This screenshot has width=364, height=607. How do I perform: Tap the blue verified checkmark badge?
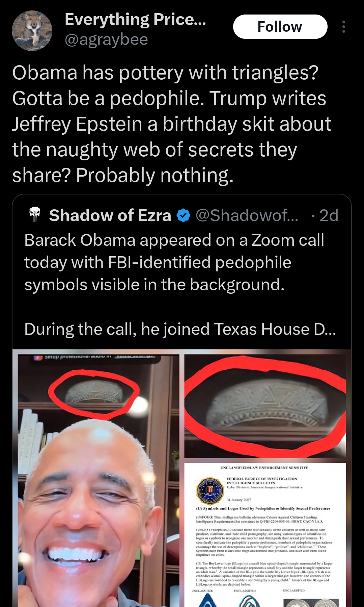tap(184, 215)
